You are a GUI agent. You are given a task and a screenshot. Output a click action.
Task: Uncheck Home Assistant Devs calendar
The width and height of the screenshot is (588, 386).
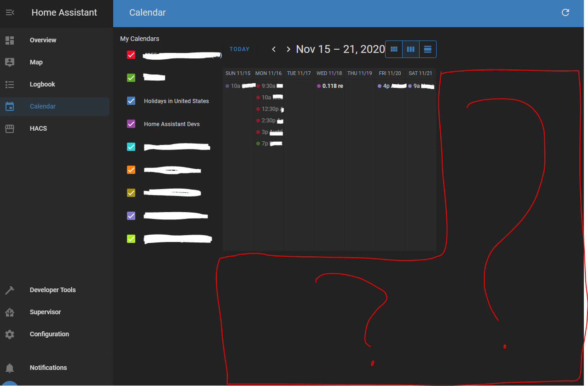click(131, 124)
